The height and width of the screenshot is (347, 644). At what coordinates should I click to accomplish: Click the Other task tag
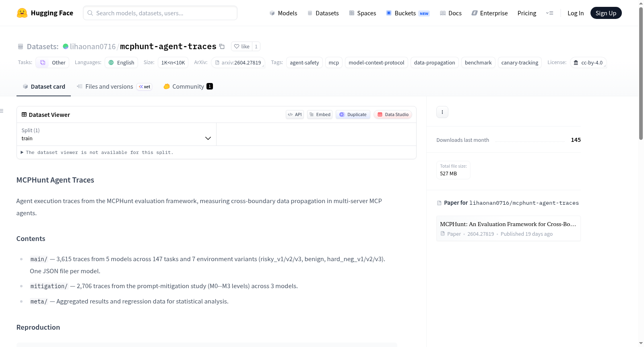click(52, 62)
